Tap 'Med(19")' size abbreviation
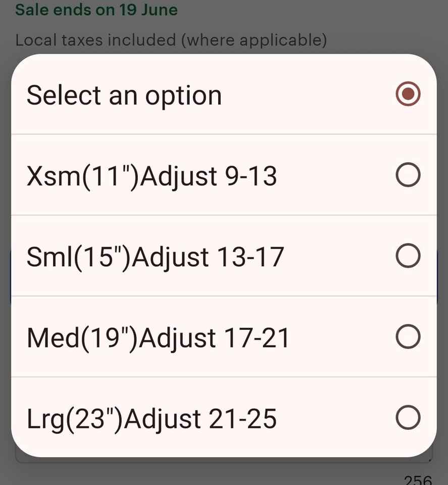The image size is (448, 485). (x=82, y=338)
